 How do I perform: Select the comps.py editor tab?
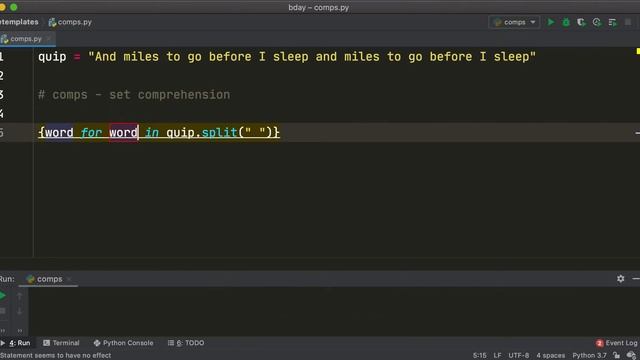click(25, 39)
